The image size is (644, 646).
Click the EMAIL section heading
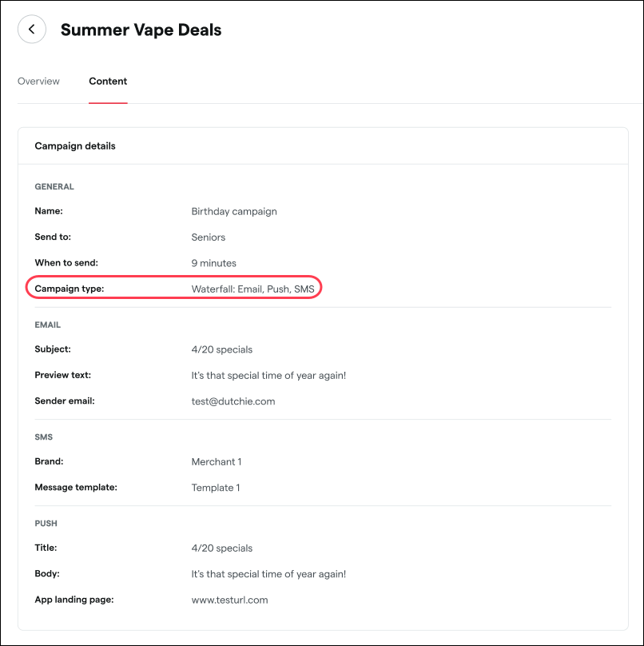[x=48, y=325]
